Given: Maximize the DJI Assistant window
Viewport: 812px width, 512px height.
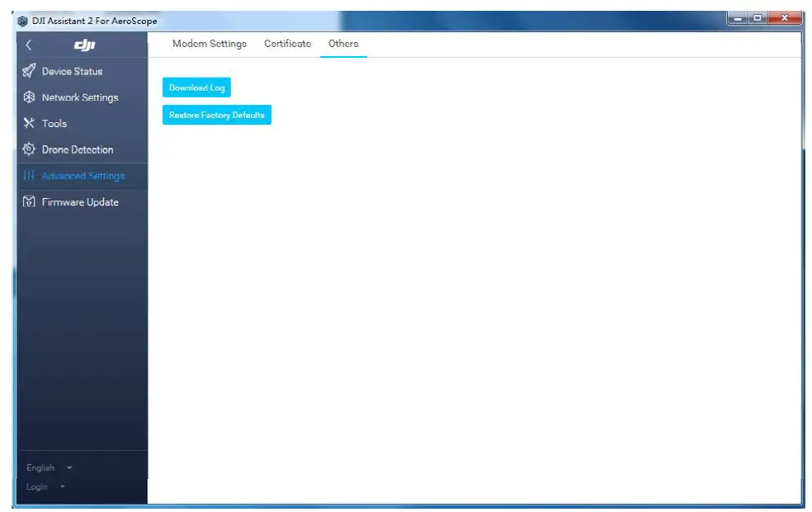Looking at the screenshot, I should click(757, 19).
